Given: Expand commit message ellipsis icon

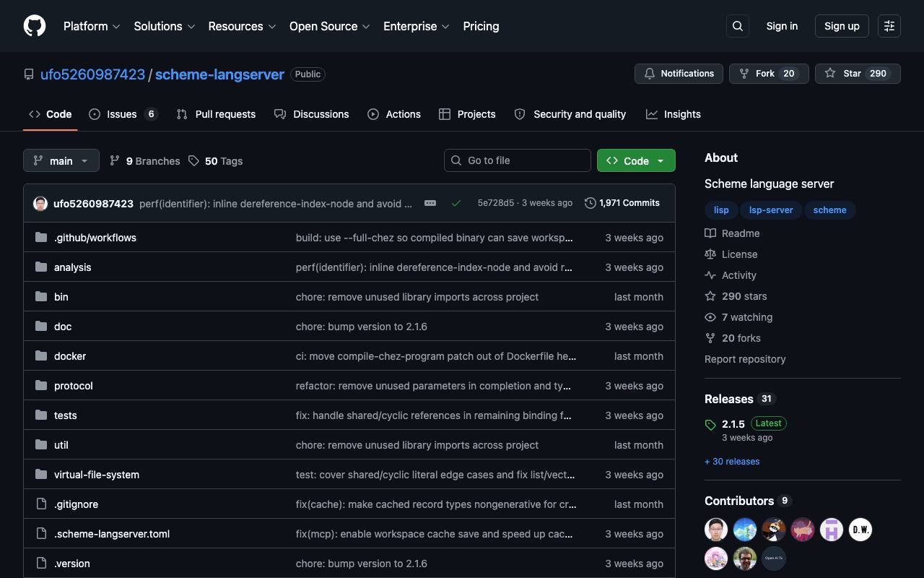Looking at the screenshot, I should point(430,203).
